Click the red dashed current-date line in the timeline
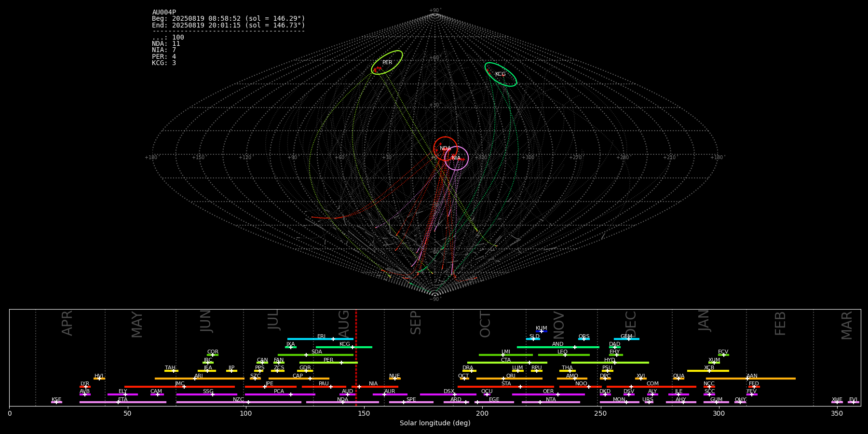 click(x=356, y=357)
